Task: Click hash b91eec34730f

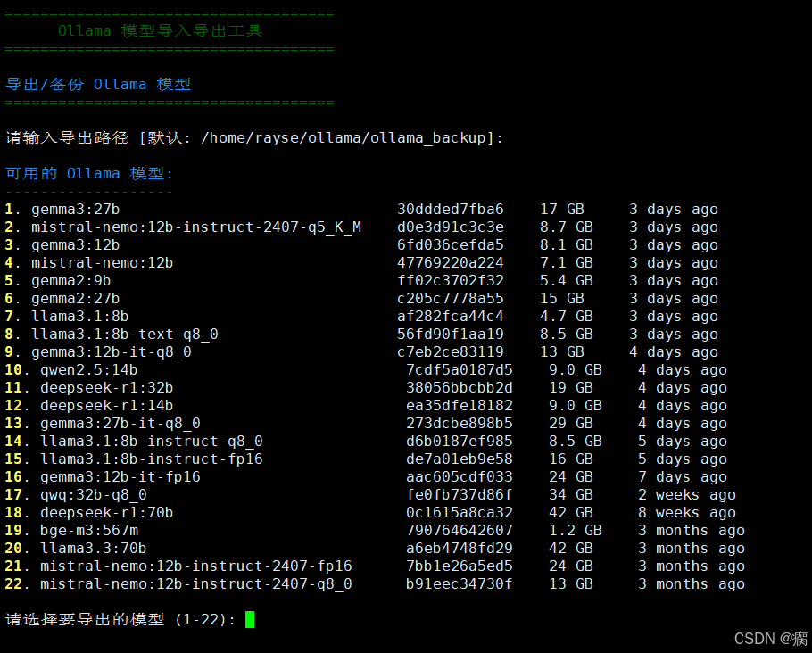Action: coord(460,584)
